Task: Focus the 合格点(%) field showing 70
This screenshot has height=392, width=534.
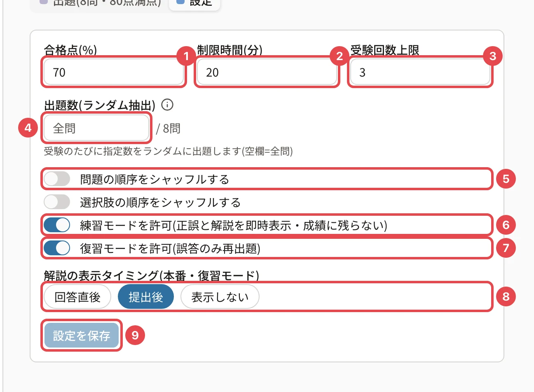Action: (114, 72)
